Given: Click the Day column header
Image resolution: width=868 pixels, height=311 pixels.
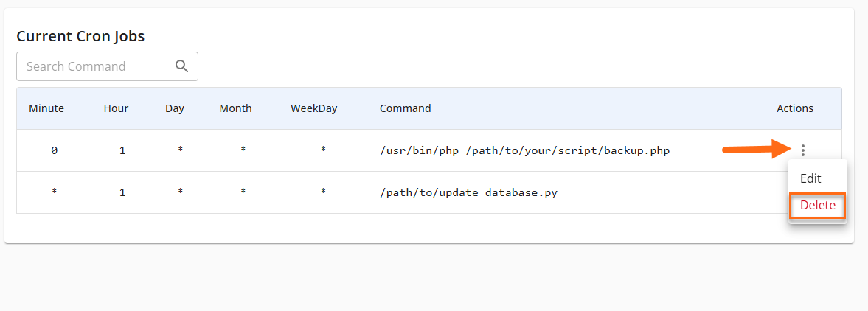Looking at the screenshot, I should pyautogui.click(x=175, y=108).
